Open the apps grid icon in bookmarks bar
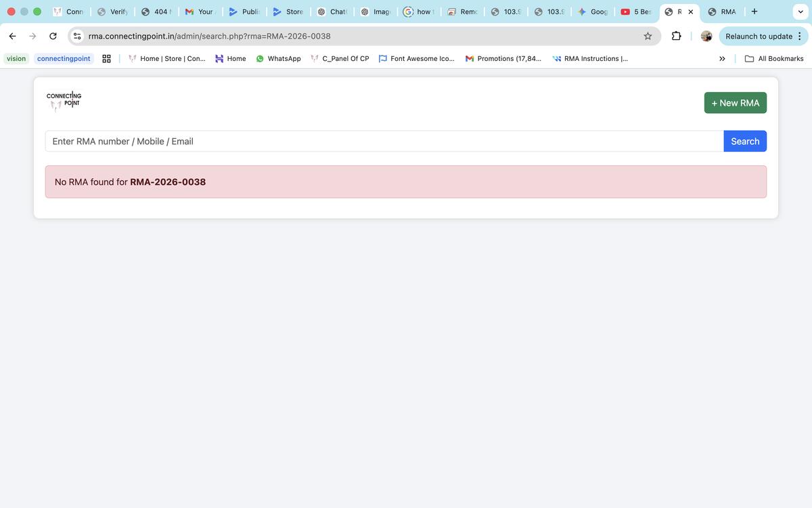The height and width of the screenshot is (508, 812). coord(106,59)
